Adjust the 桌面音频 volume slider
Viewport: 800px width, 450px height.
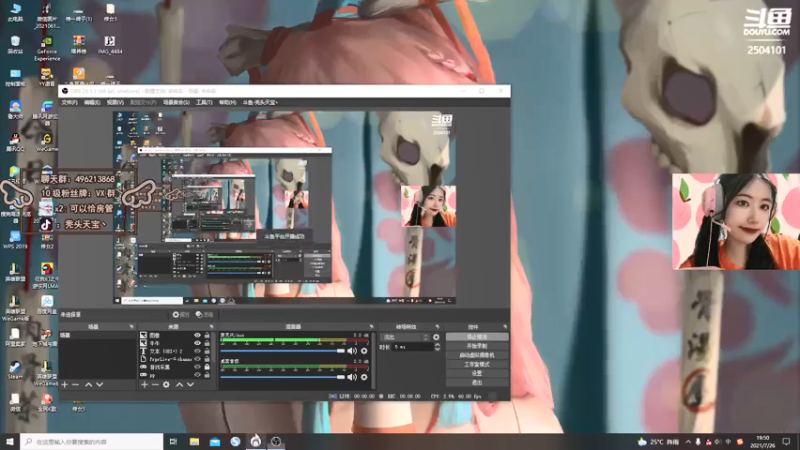click(x=282, y=377)
